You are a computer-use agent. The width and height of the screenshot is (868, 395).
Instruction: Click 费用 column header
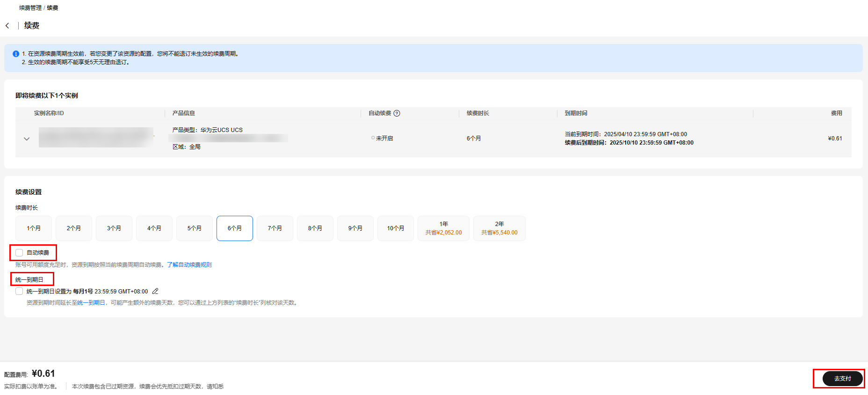click(837, 113)
